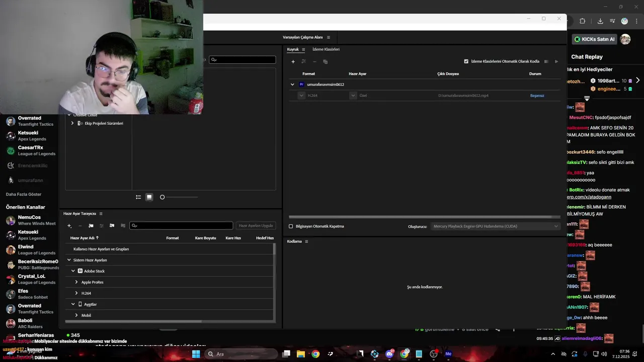Switch media browser to thumbnail view icon
The image size is (644, 362).
click(x=149, y=197)
